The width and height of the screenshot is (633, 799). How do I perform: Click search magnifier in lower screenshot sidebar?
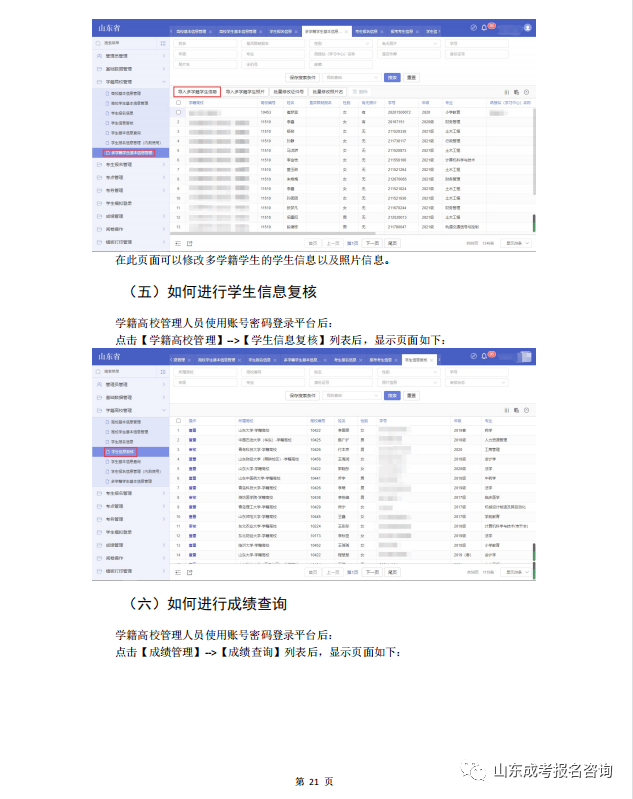(98, 372)
